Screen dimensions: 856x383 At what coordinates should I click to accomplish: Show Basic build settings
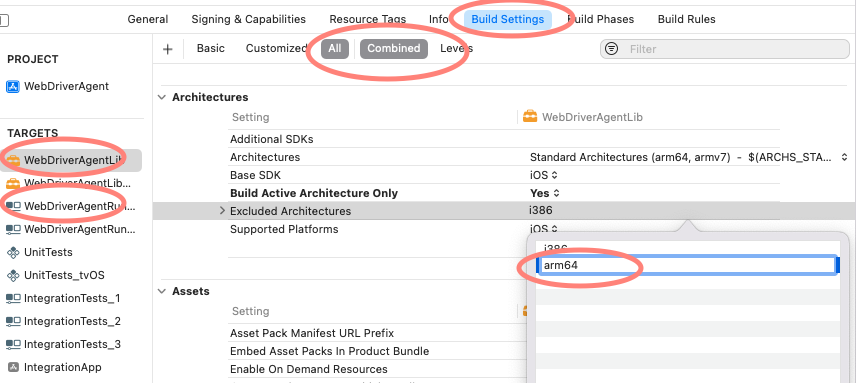click(211, 48)
